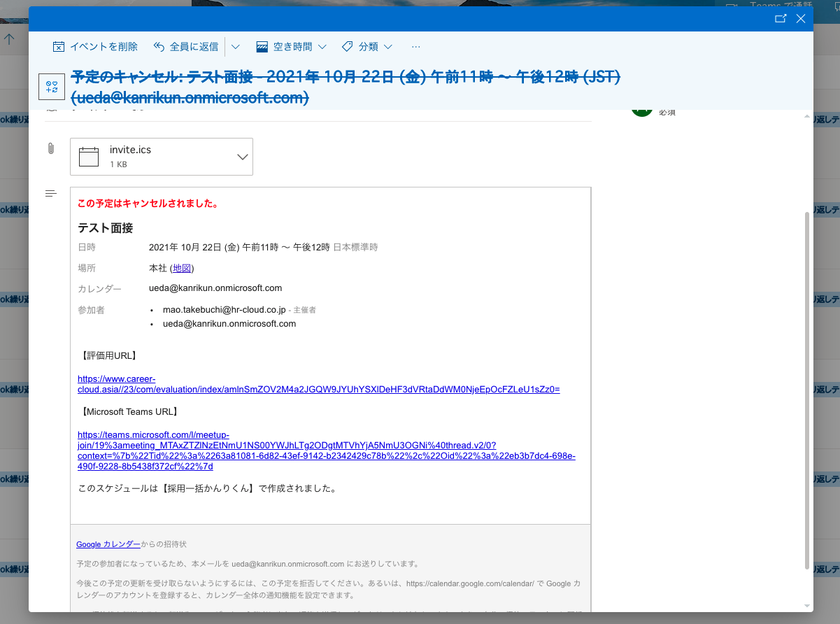
Task: Pop out the message into new window
Action: coord(781,19)
